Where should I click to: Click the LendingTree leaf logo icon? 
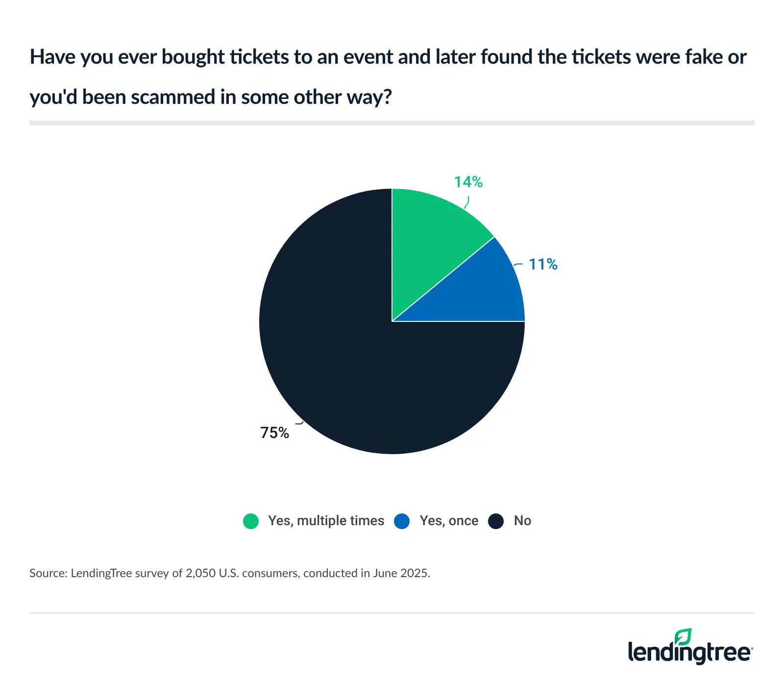click(x=683, y=636)
